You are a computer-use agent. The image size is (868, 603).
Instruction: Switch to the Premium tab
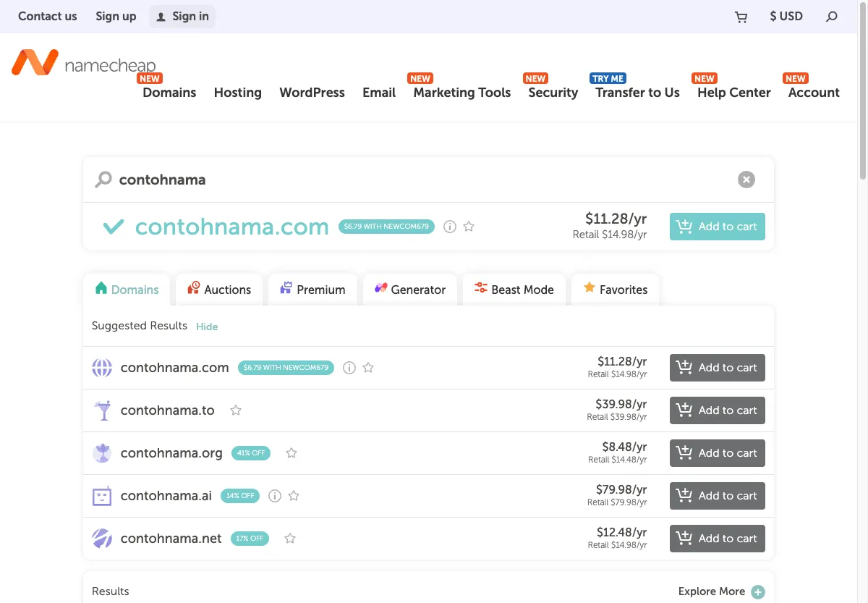click(x=312, y=290)
